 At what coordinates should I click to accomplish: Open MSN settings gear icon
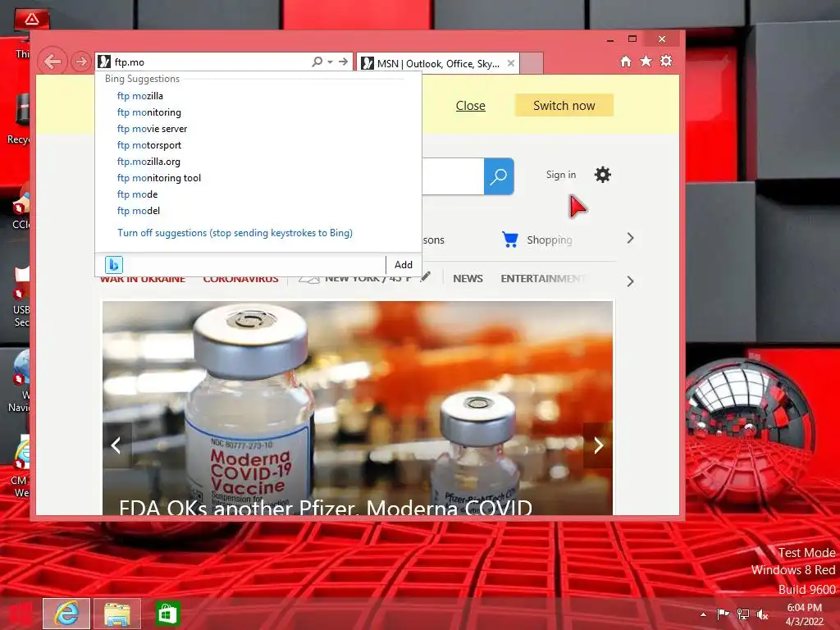click(603, 175)
